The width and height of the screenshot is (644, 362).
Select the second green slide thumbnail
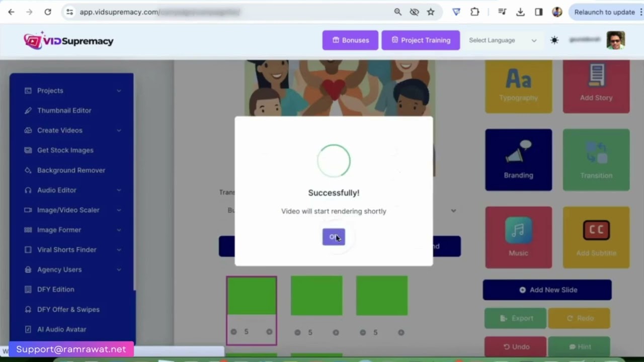pos(316,296)
